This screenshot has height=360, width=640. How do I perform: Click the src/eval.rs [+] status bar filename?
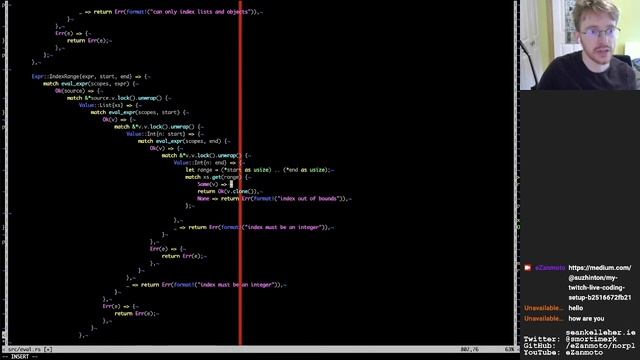[30, 349]
